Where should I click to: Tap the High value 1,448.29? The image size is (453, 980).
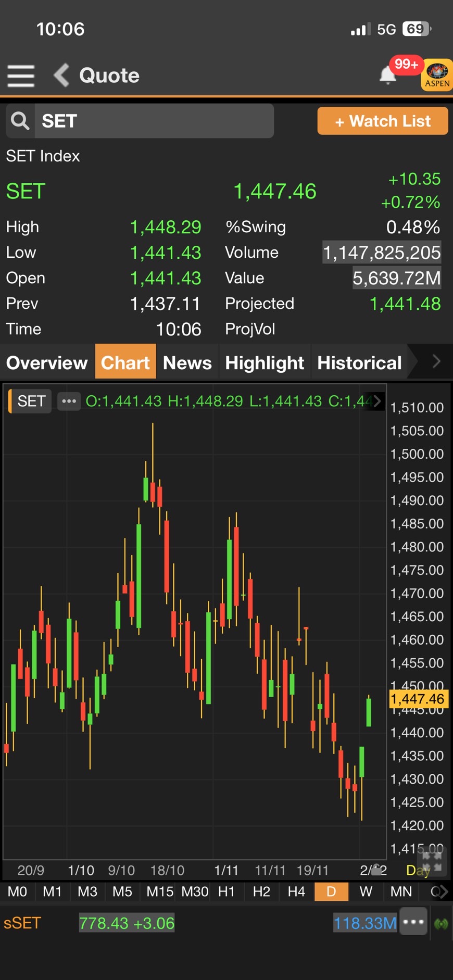[x=166, y=227]
